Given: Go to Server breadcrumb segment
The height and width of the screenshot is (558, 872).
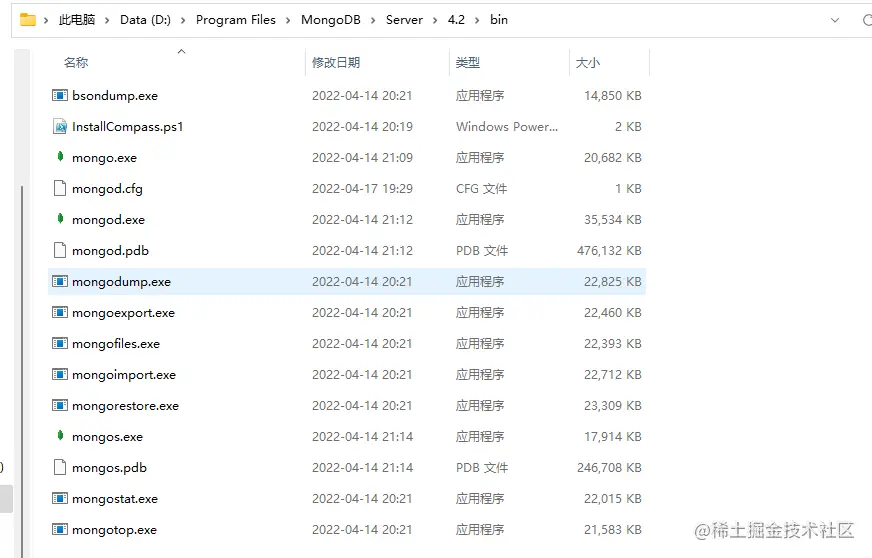Looking at the screenshot, I should 404,20.
